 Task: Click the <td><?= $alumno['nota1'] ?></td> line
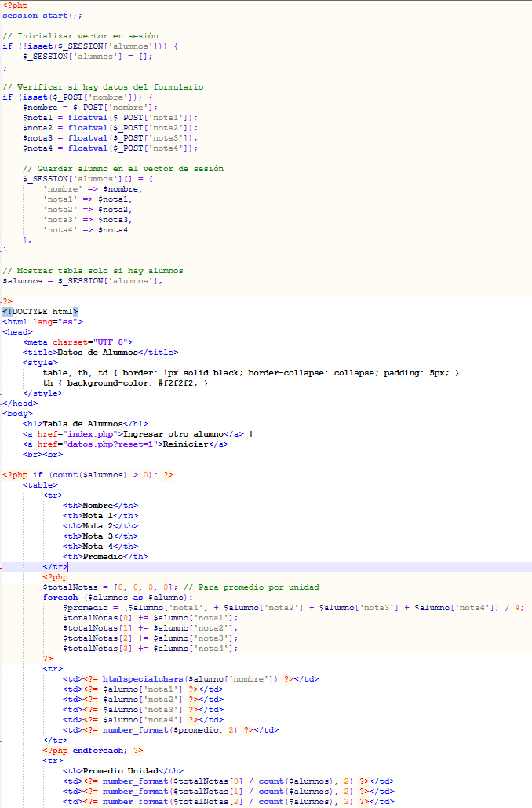coord(143,689)
